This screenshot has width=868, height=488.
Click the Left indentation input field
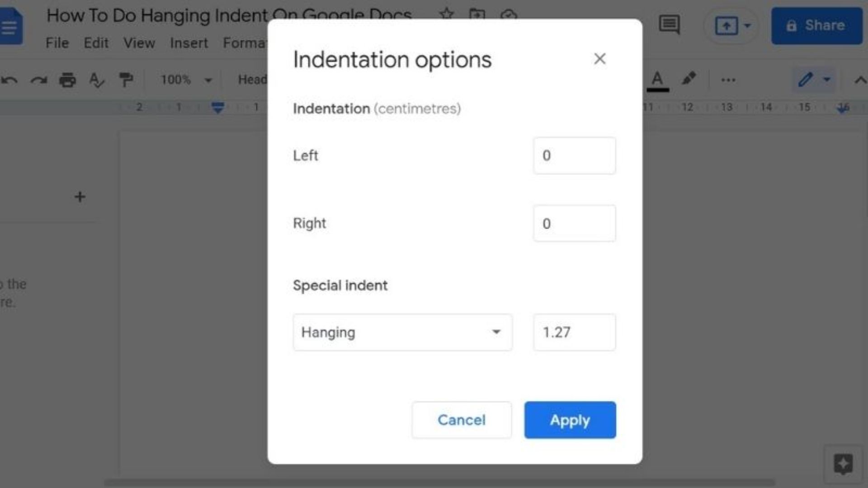574,155
